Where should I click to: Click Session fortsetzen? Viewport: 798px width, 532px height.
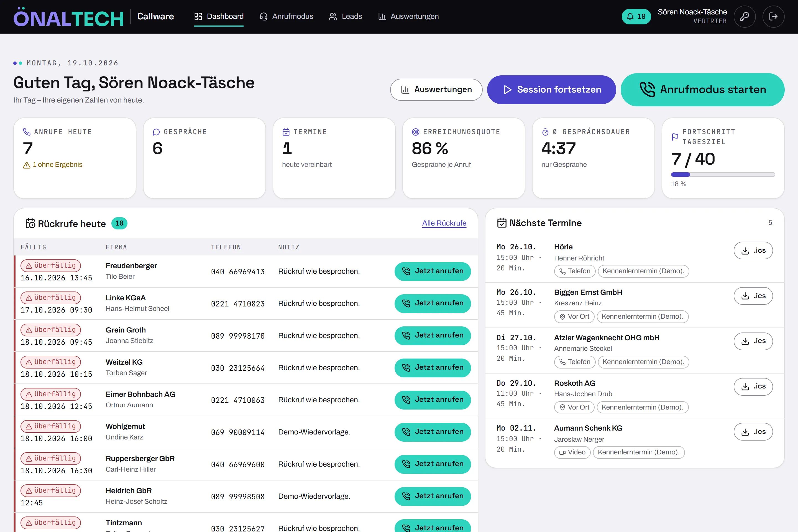pos(551,89)
